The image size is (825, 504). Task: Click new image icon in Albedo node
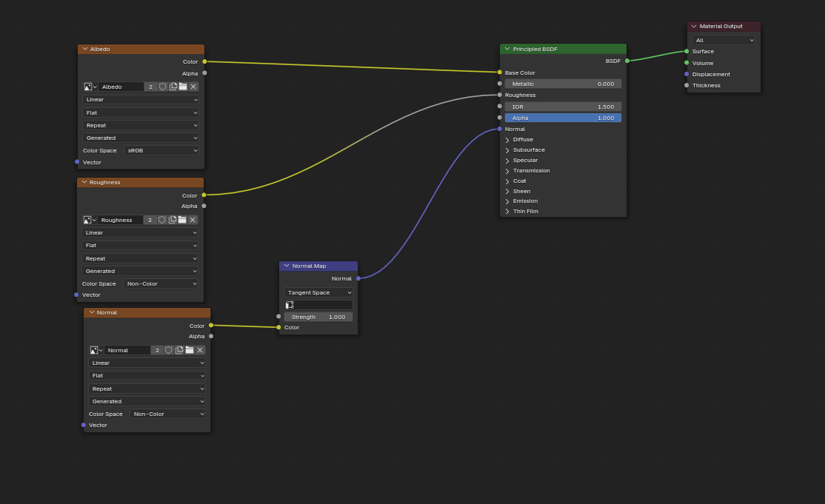tap(173, 87)
